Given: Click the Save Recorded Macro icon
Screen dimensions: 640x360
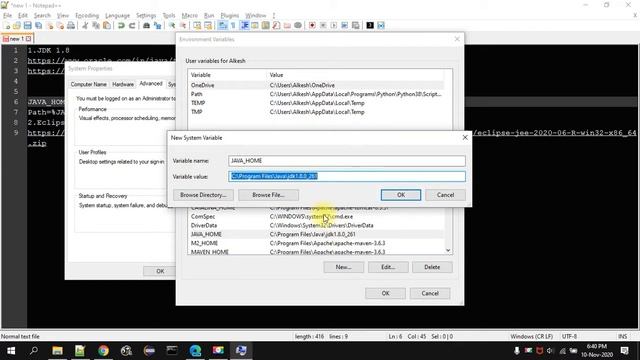Looking at the screenshot, I should [x=356, y=25].
